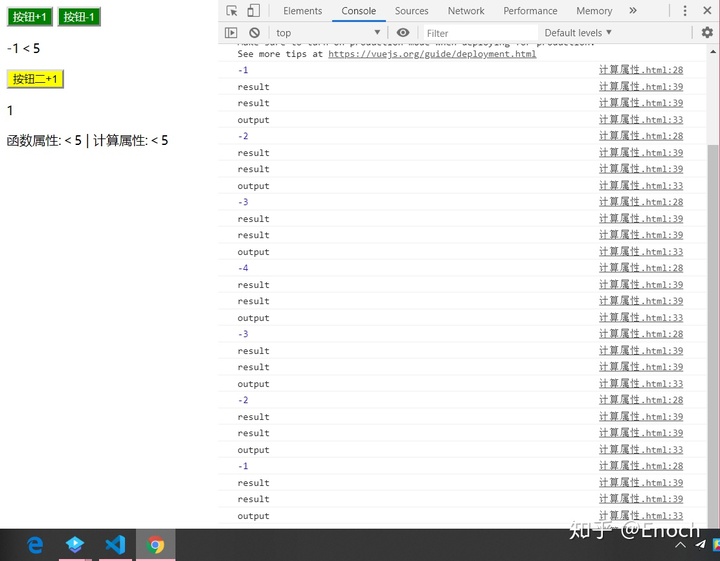Open the blue layered app on taskbar
Screen dimensions: 720x561
tap(75, 545)
